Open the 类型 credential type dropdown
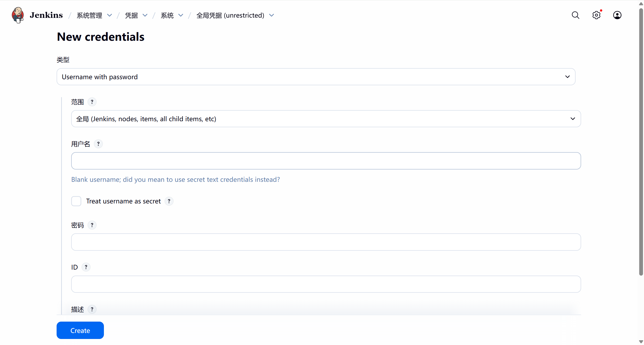This screenshot has height=345, width=644. [x=316, y=77]
